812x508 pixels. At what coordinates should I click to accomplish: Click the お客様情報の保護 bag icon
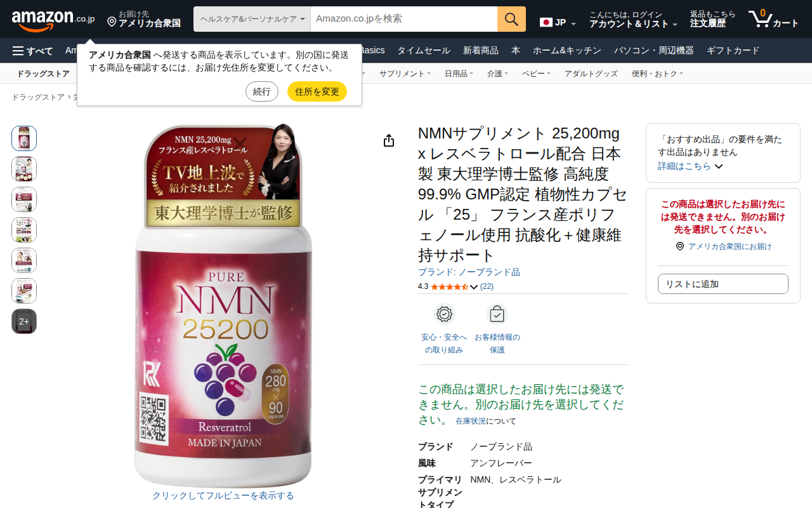(497, 314)
